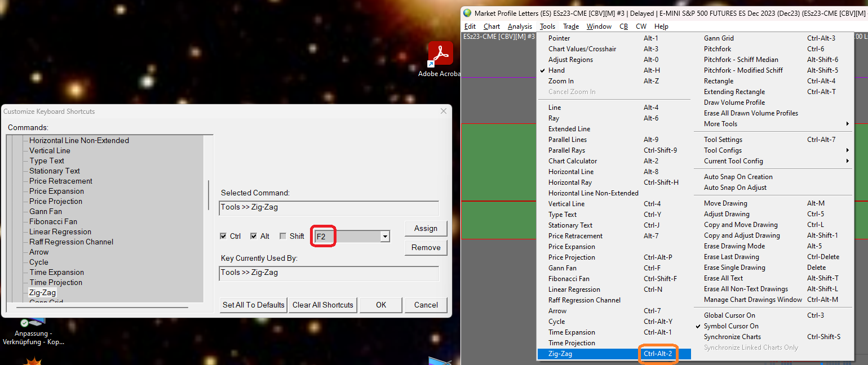Select Gann Fan in the Commands tree
The height and width of the screenshot is (365, 868).
[x=46, y=211]
